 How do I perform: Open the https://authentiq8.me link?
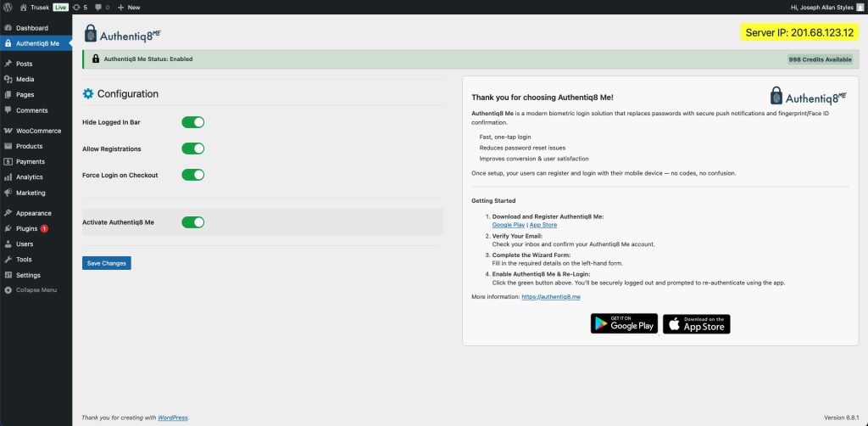click(551, 297)
